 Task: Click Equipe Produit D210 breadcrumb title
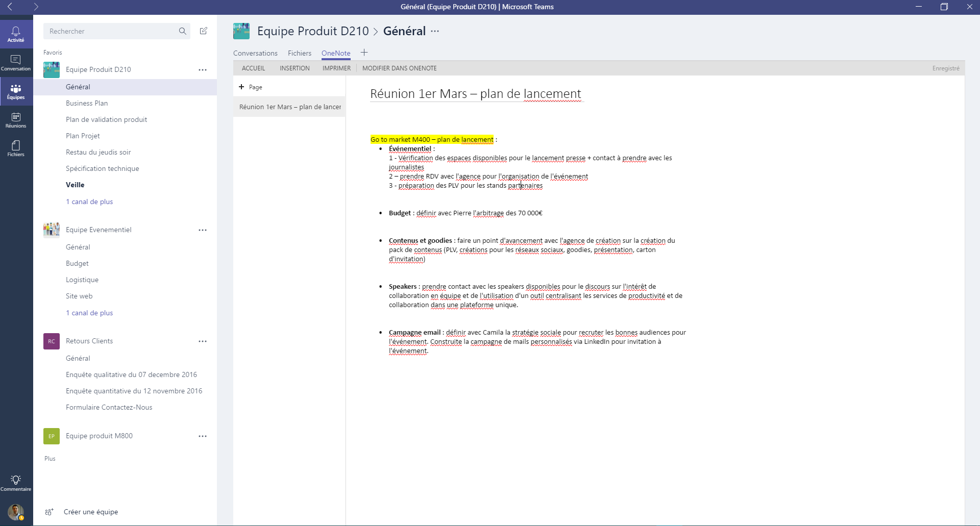313,31
